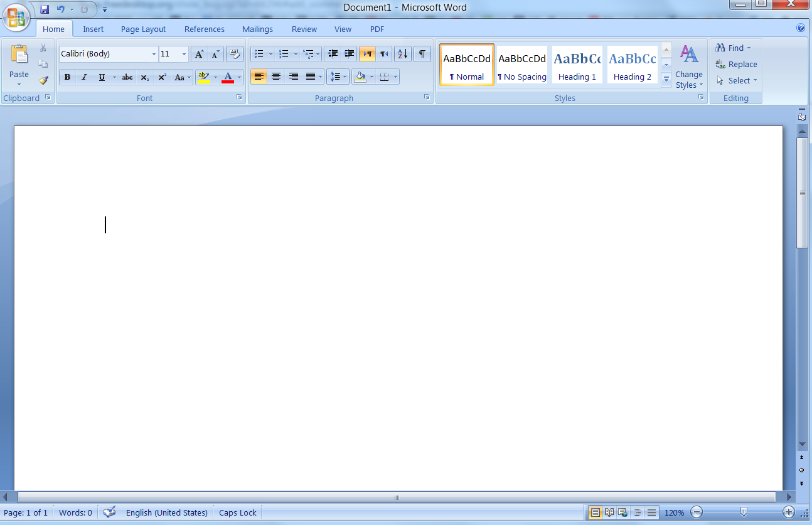The width and height of the screenshot is (812, 525).
Task: Switch to the Page Layout tab
Action: [x=143, y=29]
